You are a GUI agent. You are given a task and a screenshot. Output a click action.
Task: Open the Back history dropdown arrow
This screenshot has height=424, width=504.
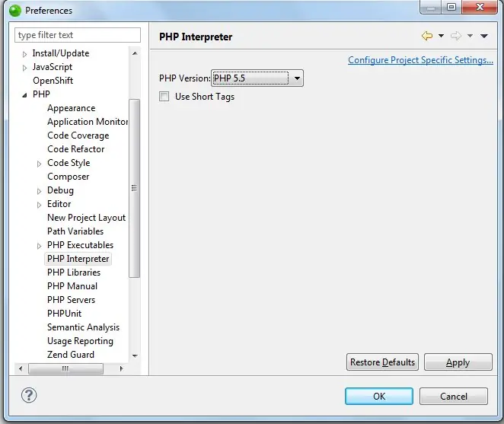pyautogui.click(x=442, y=36)
